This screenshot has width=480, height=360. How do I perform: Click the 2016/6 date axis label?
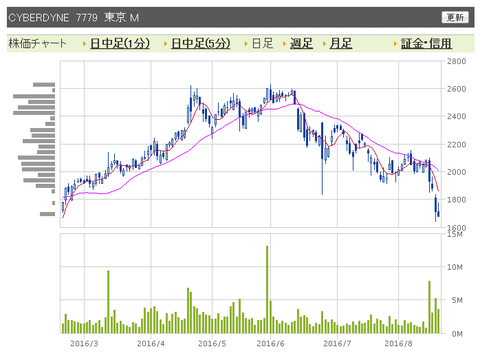coord(270,343)
